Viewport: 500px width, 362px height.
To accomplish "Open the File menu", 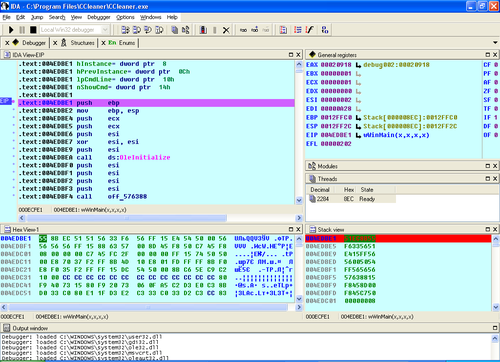I will coord(6,17).
